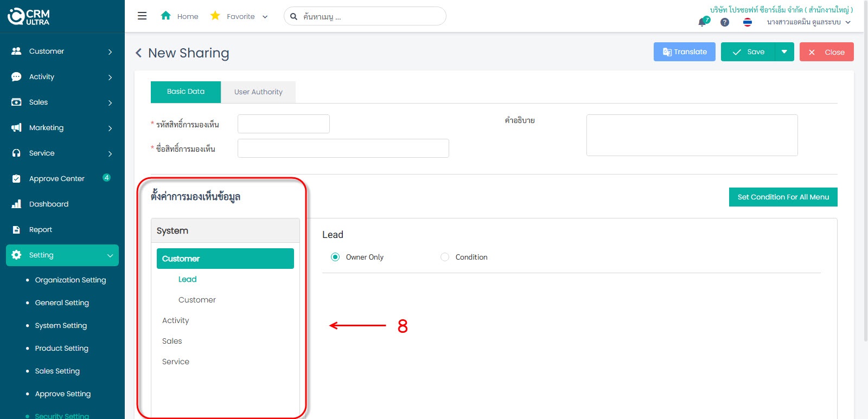This screenshot has width=868, height=419.
Task: Open Dashboard from the sidebar
Action: coord(49,204)
